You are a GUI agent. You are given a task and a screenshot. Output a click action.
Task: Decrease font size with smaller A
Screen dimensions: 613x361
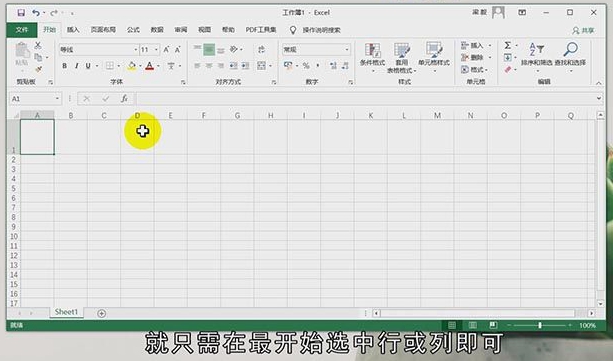coord(177,50)
